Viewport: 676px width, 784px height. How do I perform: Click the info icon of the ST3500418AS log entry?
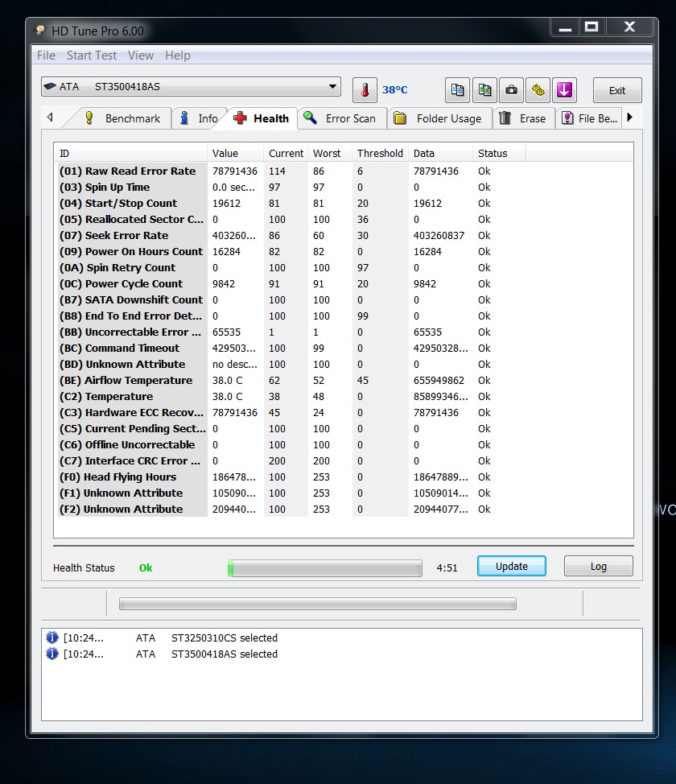pos(52,654)
